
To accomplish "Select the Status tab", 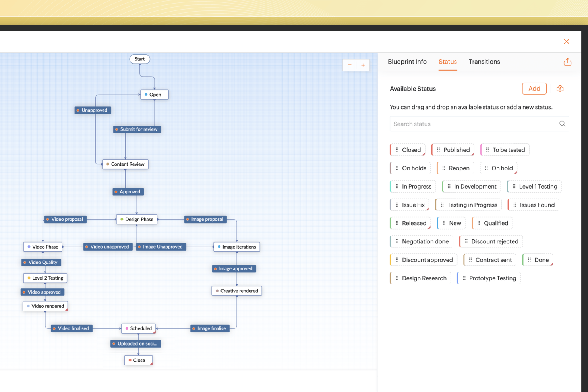I will (447, 62).
